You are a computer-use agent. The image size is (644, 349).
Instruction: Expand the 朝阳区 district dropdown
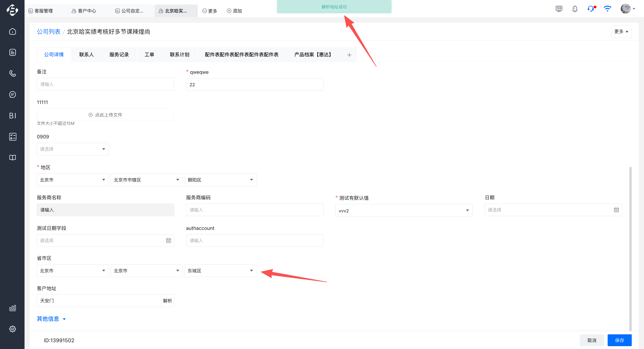click(221, 180)
